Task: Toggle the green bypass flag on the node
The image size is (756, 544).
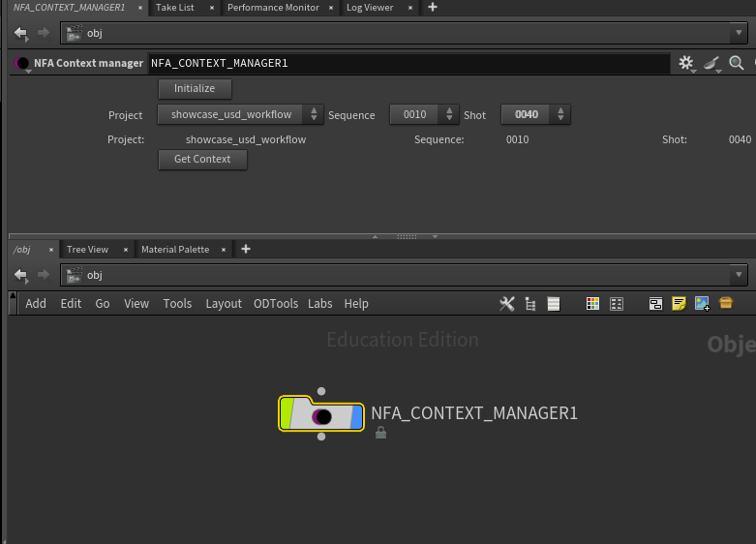Action: coord(286,412)
